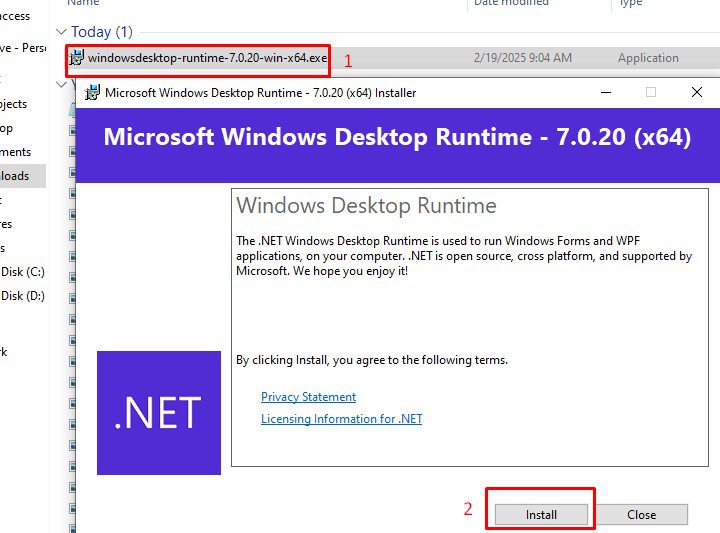
Task: Sort by Date modified column header
Action: (511, 3)
